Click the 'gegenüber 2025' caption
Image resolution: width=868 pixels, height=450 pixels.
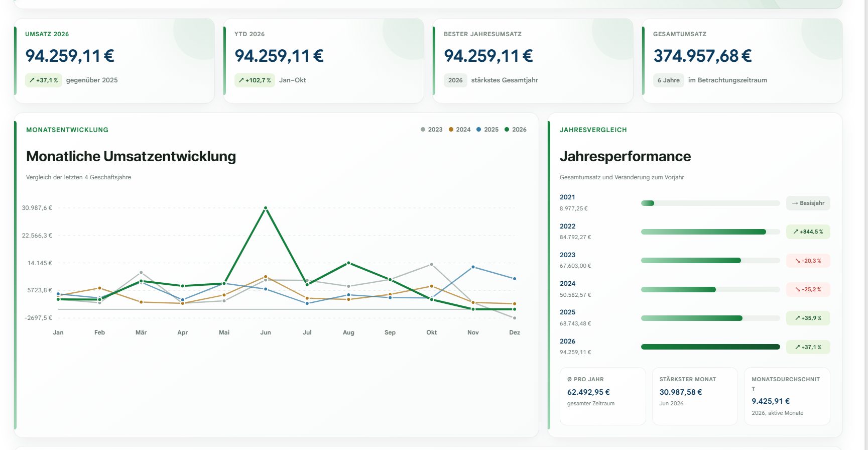[92, 80]
